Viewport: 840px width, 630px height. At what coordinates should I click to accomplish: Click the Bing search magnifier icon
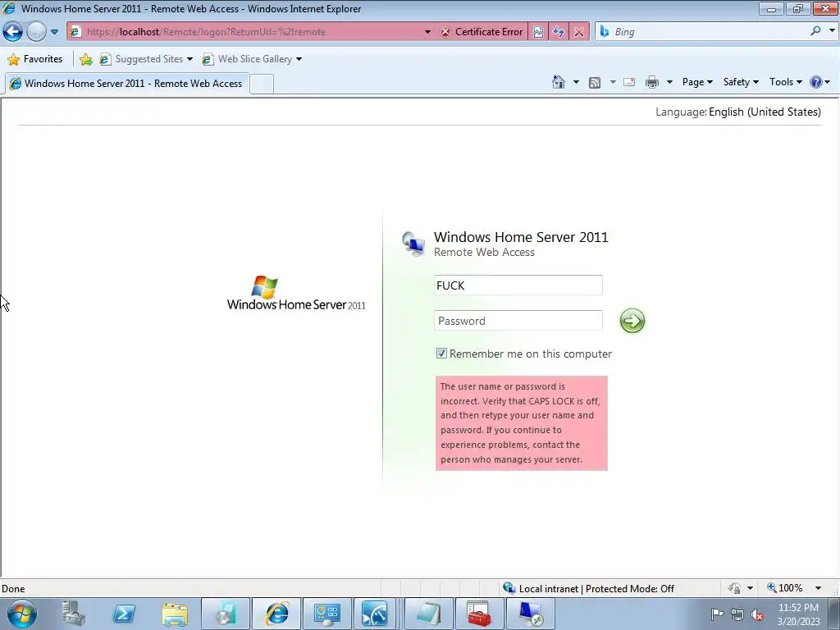[x=815, y=31]
